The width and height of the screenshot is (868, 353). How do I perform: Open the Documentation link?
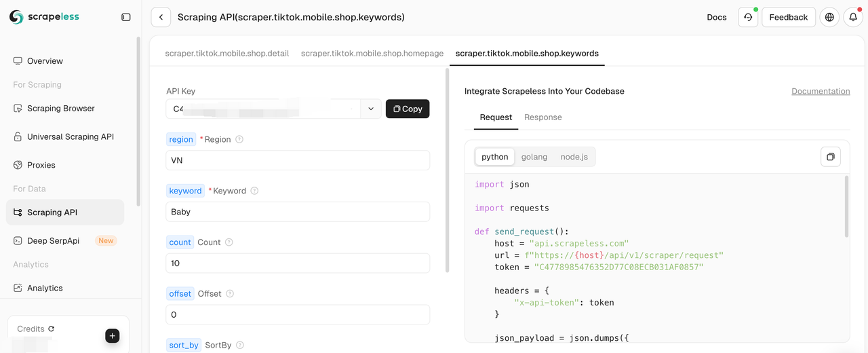click(x=821, y=91)
